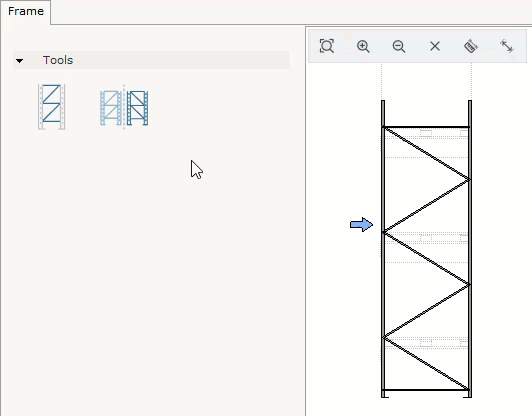This screenshot has height=416, width=532.
Task: Select the right upright of the frame
Action: 470,248
